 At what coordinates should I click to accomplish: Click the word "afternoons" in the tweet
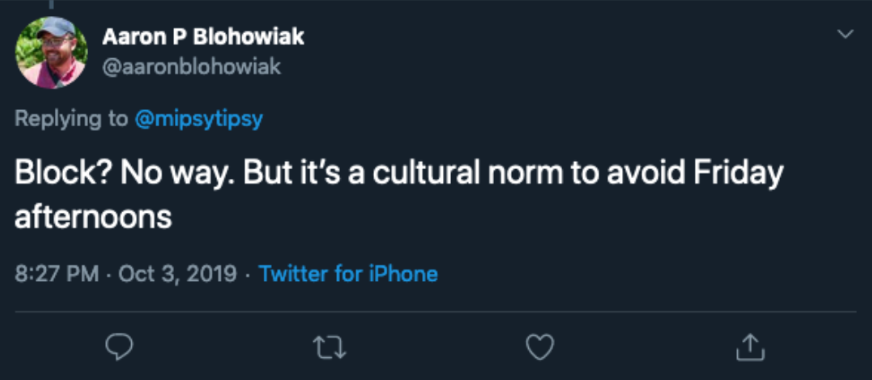(93, 218)
